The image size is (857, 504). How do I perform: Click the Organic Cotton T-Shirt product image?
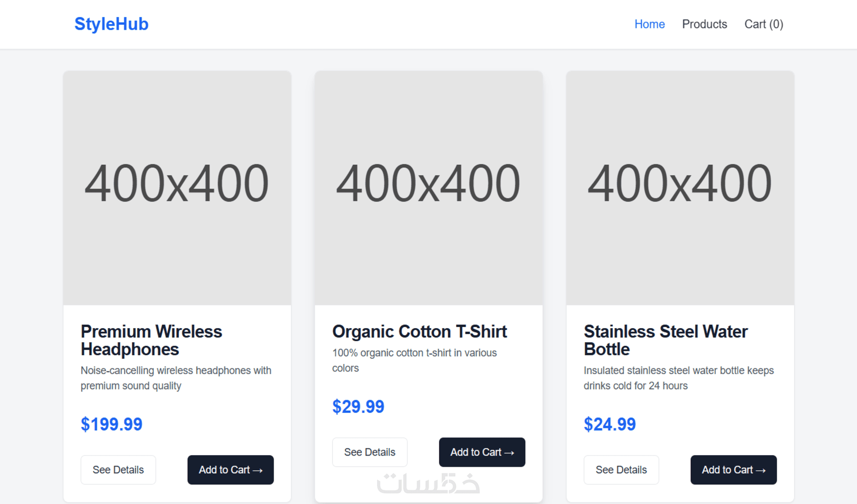pyautogui.click(x=428, y=187)
